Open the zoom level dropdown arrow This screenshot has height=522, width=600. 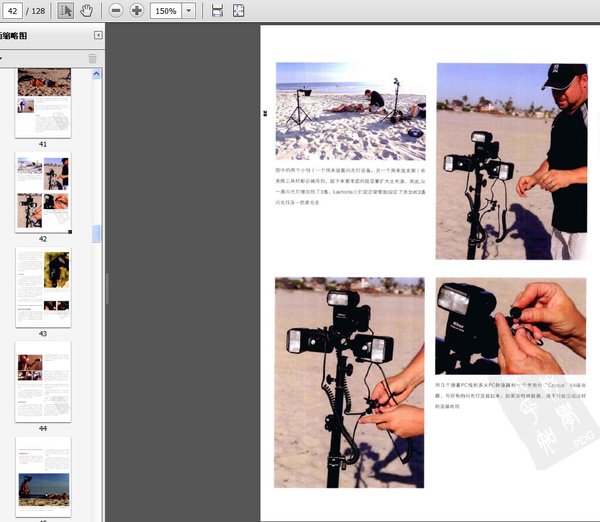(190, 11)
